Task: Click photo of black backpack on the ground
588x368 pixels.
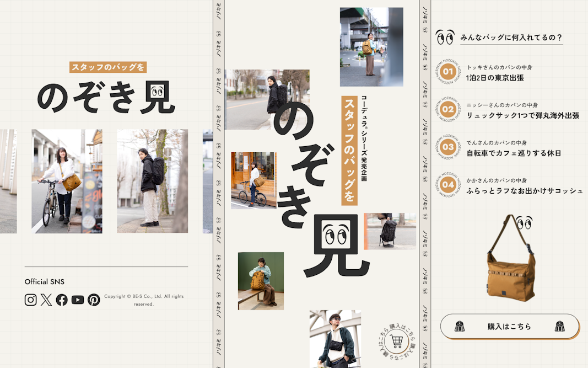Action: pyautogui.click(x=390, y=231)
